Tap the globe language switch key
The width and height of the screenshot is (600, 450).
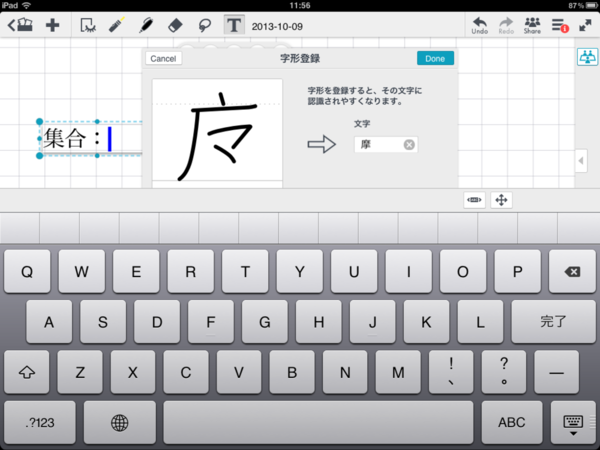120,422
